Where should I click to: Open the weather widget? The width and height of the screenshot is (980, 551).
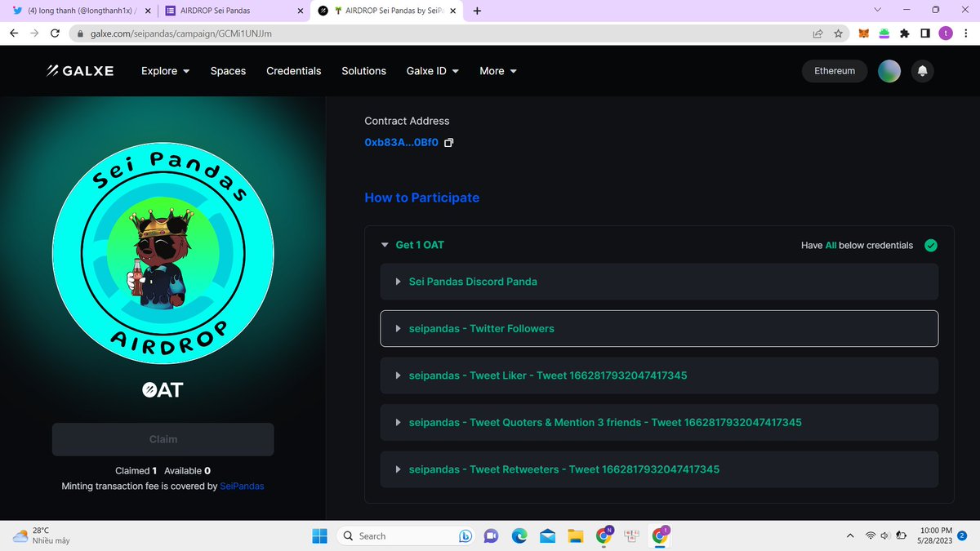[x=41, y=535]
